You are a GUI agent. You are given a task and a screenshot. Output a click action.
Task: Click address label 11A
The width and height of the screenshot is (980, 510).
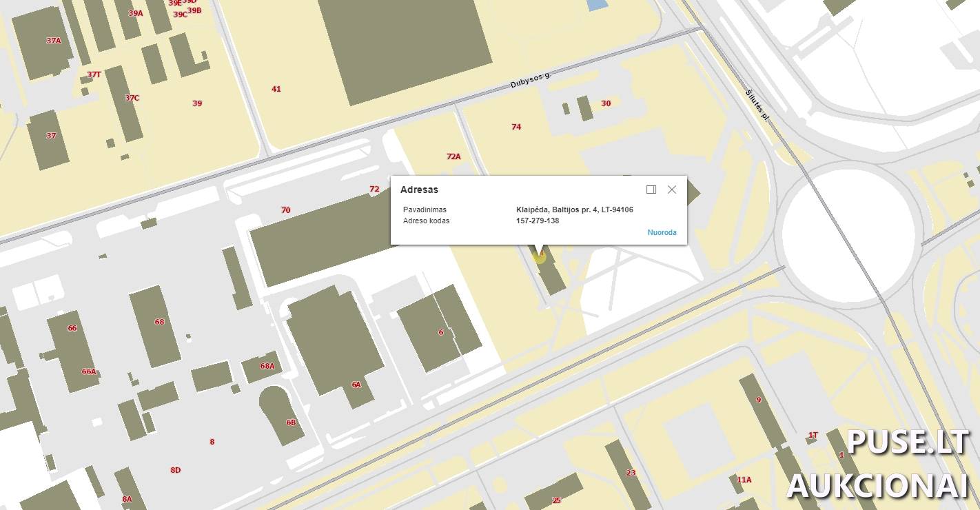point(744,480)
